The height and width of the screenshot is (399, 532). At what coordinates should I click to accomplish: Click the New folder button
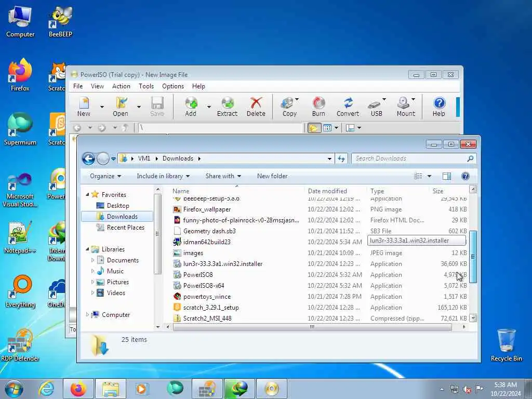pyautogui.click(x=272, y=176)
